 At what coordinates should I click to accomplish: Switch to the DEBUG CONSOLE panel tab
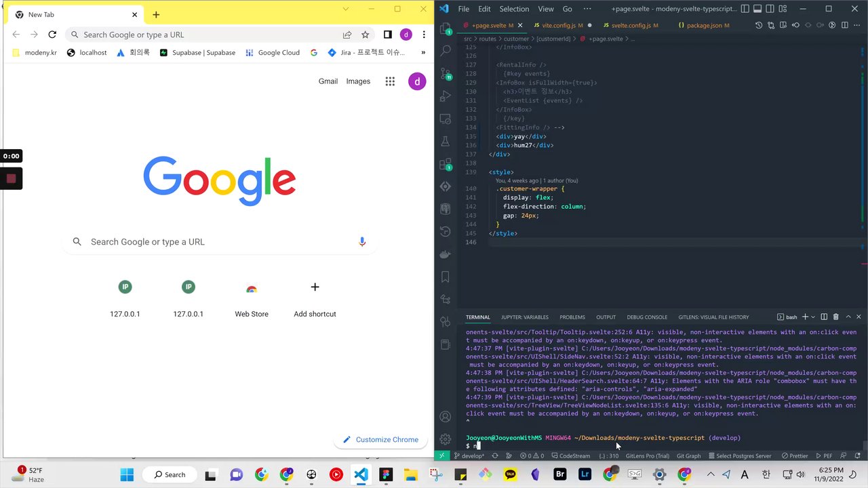tap(647, 317)
